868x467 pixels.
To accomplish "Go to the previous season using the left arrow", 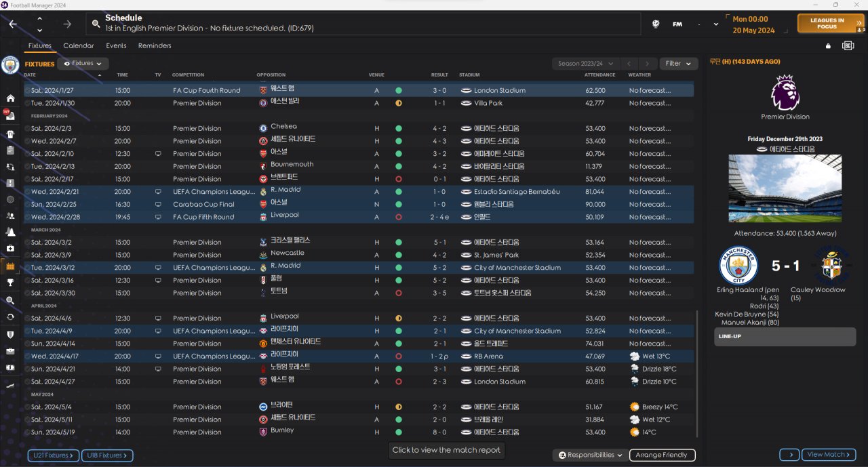I will pyautogui.click(x=629, y=64).
